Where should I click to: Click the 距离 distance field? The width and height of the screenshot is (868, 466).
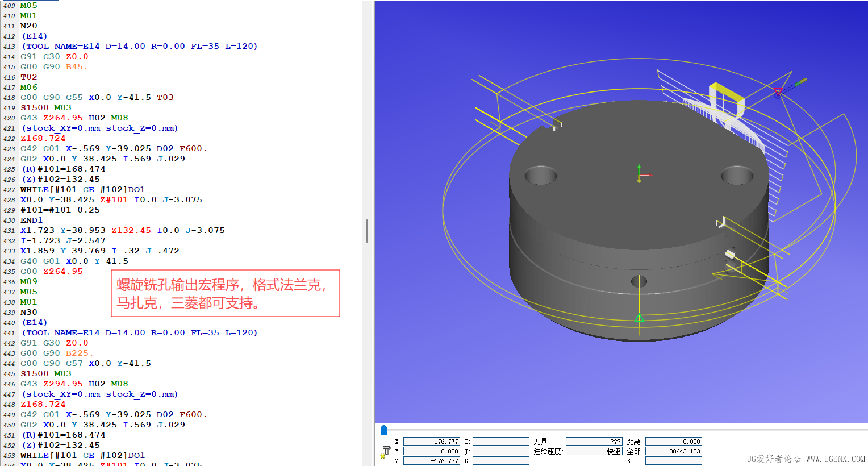(673, 442)
